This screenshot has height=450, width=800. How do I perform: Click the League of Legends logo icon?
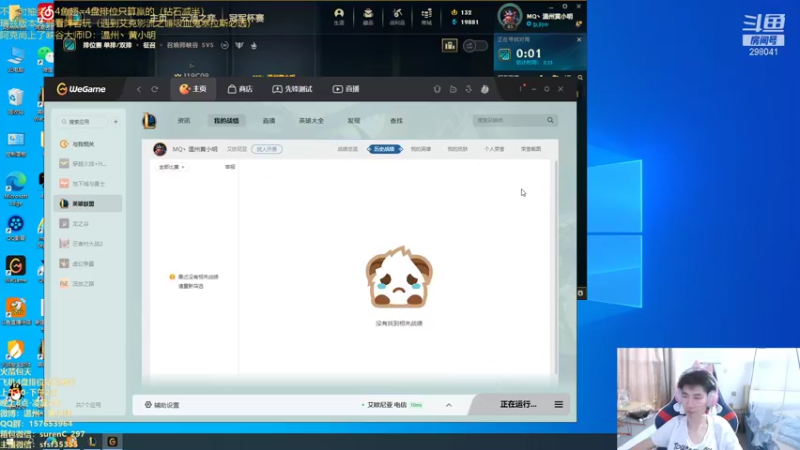coord(149,120)
